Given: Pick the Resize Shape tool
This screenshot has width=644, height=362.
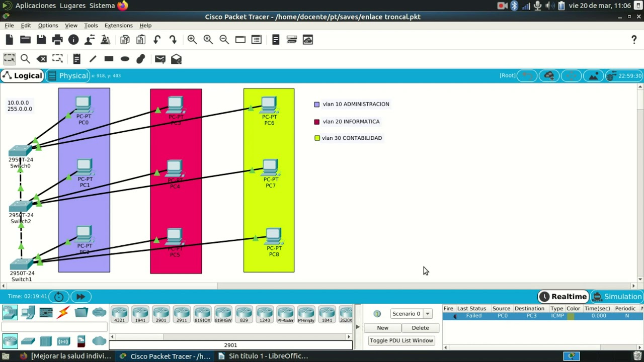Looking at the screenshot, I should click(x=57, y=59).
